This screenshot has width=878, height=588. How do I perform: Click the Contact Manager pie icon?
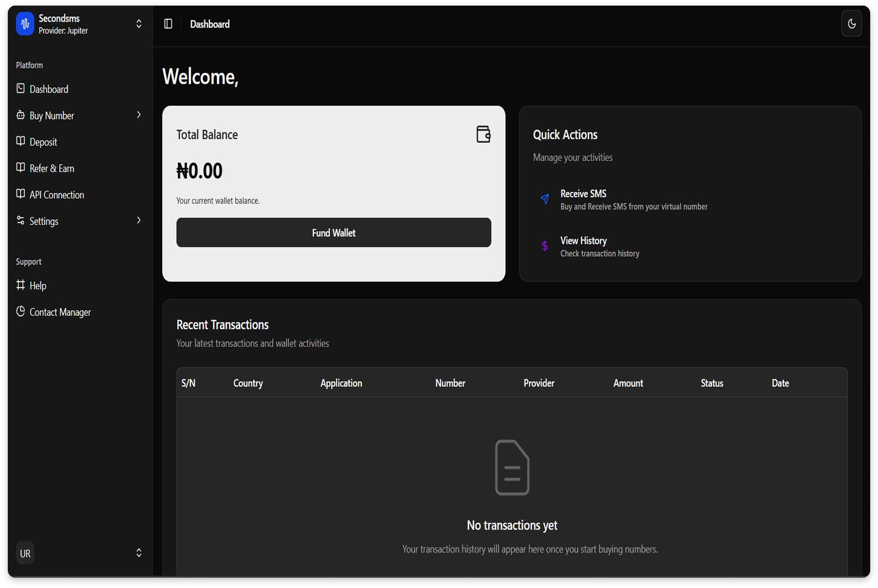21,311
